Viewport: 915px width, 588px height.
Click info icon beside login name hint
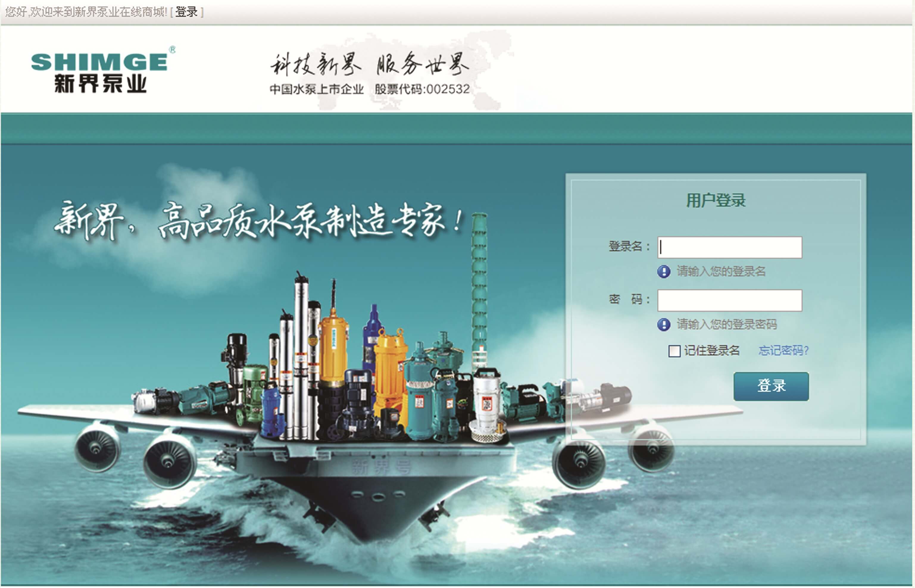tap(663, 272)
